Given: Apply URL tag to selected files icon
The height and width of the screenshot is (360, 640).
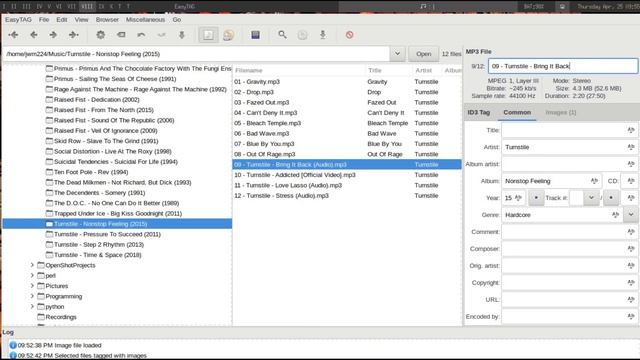Looking at the screenshot, I should (x=631, y=300).
